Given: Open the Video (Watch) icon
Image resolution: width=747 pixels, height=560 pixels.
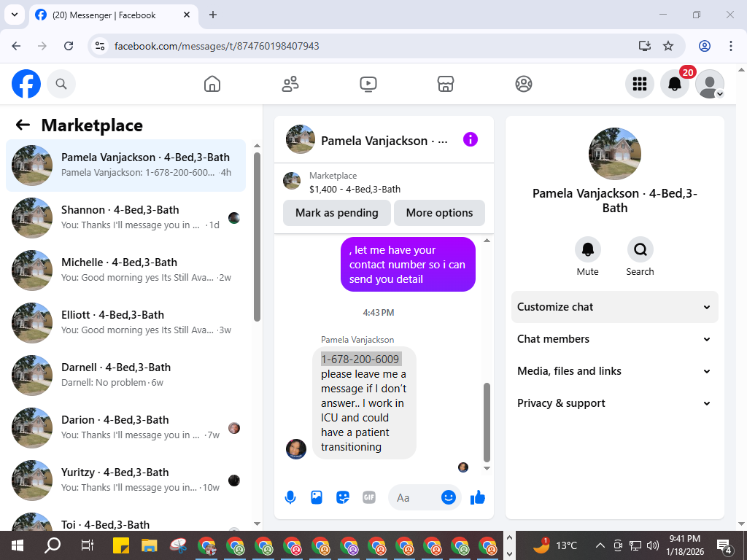Looking at the screenshot, I should [x=368, y=84].
